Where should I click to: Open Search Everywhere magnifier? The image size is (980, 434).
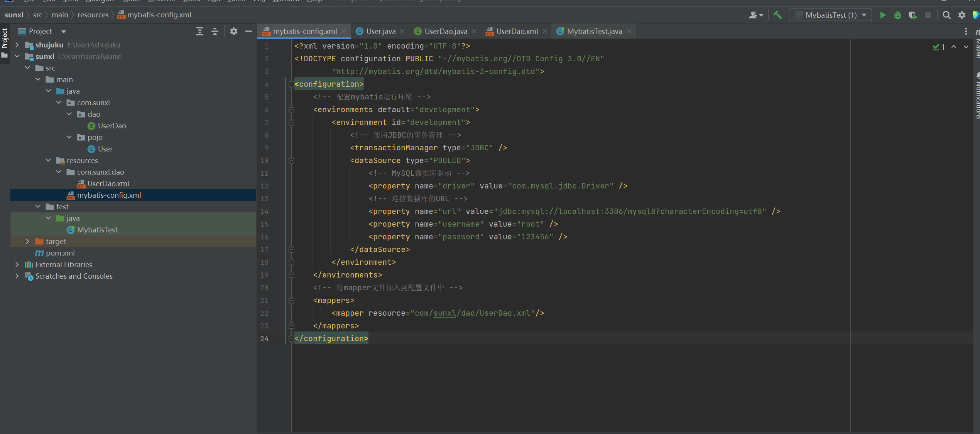(x=946, y=15)
